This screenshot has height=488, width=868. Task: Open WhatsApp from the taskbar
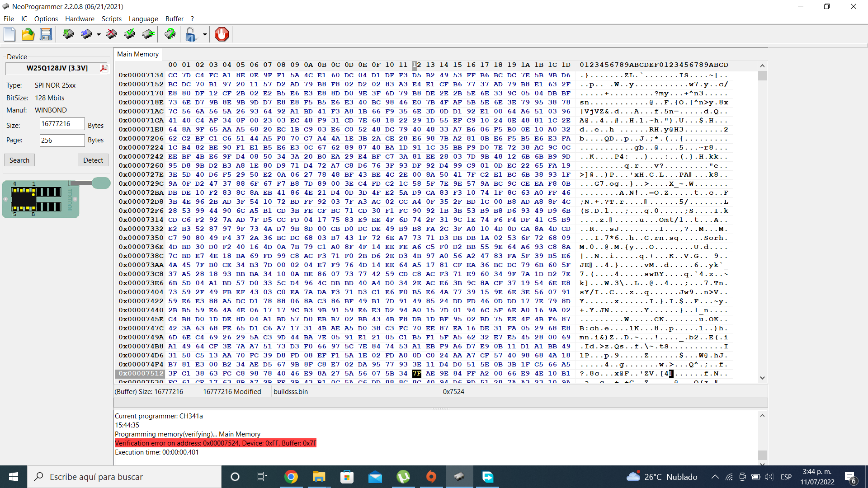pyautogui.click(x=403, y=477)
